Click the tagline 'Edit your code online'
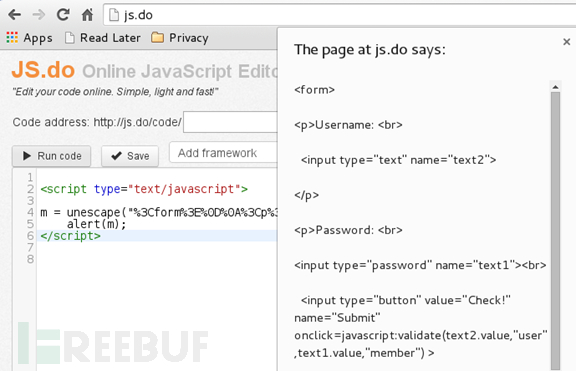The image size is (576, 371). point(115,91)
